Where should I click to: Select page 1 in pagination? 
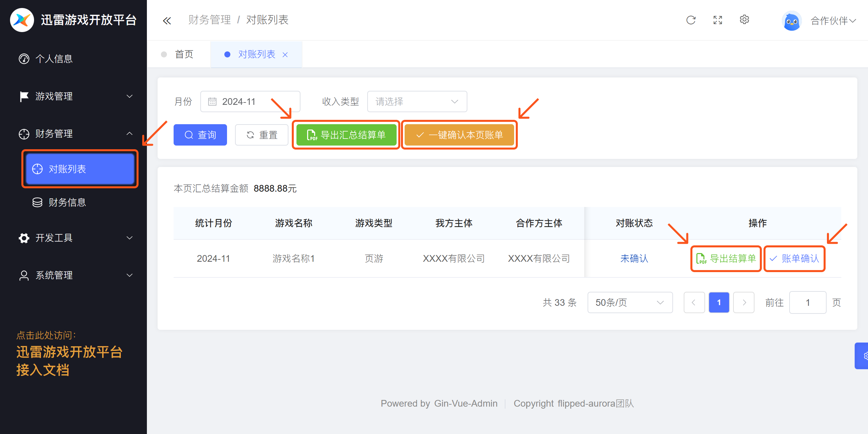719,302
